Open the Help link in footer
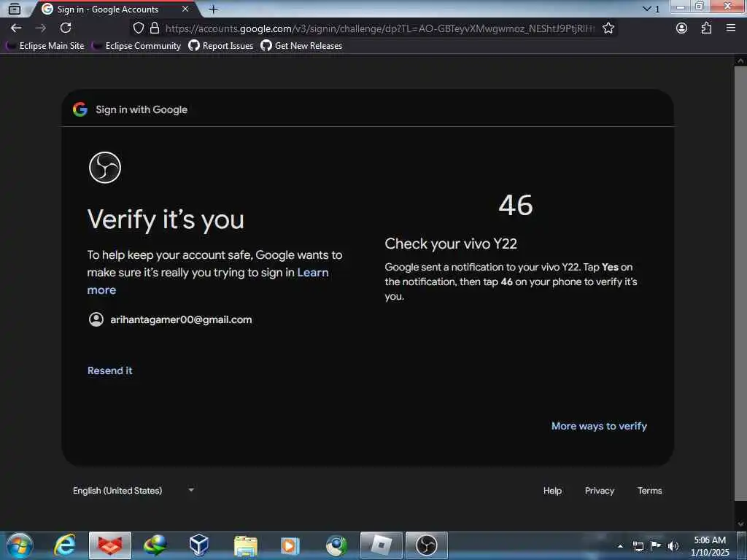The height and width of the screenshot is (560, 747). coord(553,491)
